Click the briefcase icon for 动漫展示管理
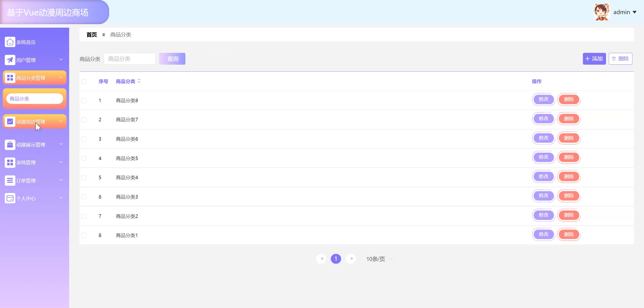 [10, 145]
